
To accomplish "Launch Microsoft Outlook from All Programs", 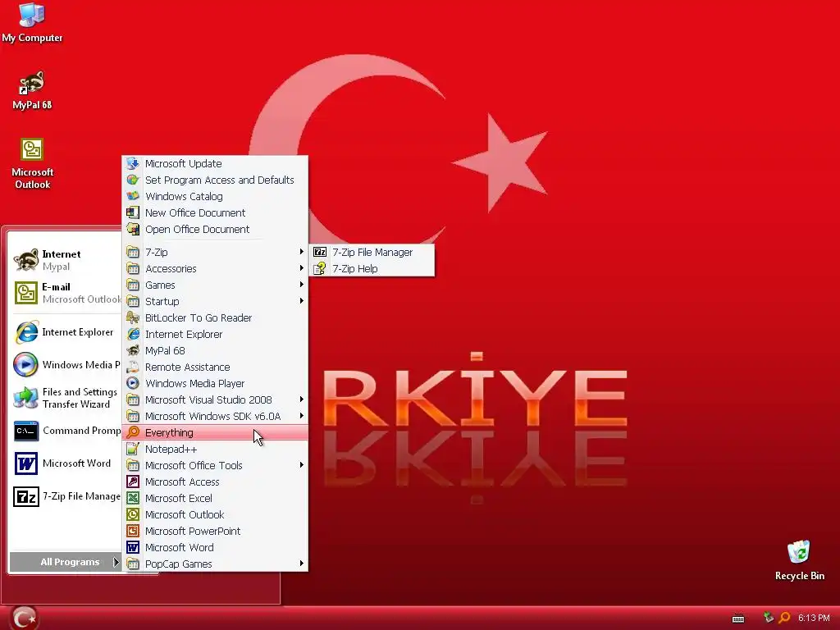I will pos(216,515).
